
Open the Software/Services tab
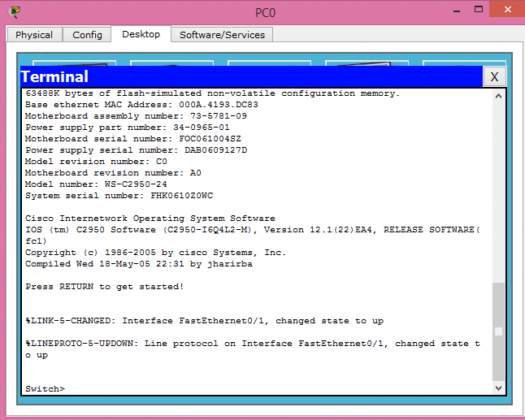222,35
